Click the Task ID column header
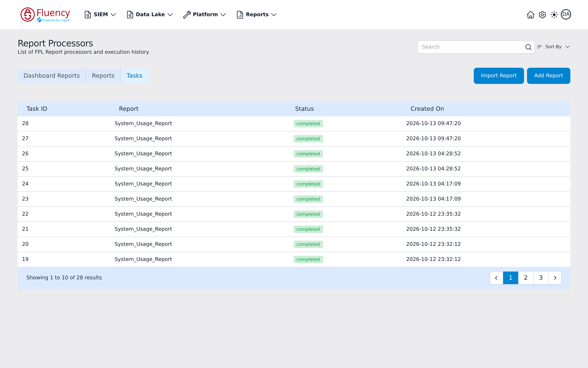Image resolution: width=588 pixels, height=368 pixels. tap(37, 109)
